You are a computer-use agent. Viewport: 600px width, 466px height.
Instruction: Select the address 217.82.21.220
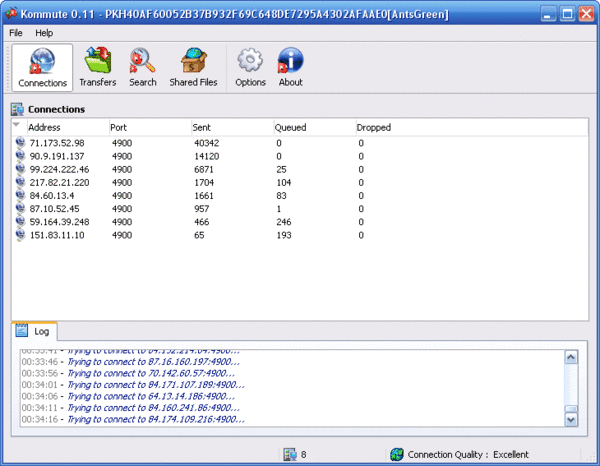click(x=59, y=182)
